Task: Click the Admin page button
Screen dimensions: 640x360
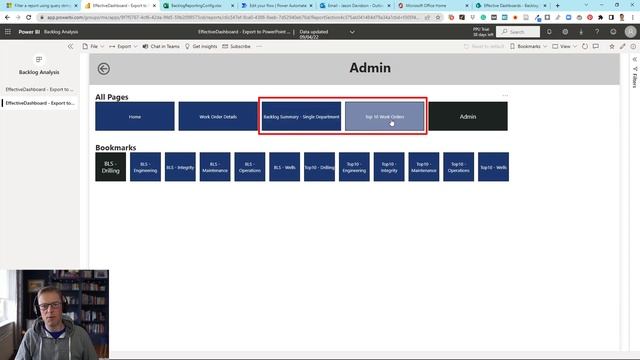Action: point(468,116)
